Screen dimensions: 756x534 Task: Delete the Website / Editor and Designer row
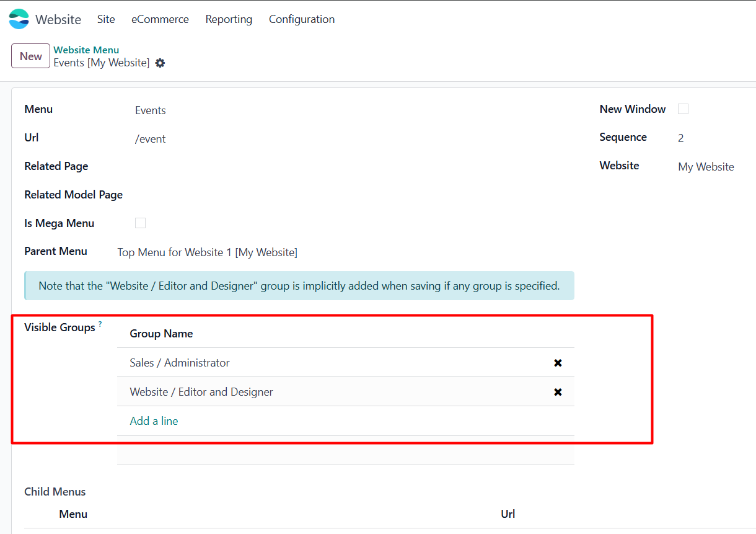(x=558, y=392)
